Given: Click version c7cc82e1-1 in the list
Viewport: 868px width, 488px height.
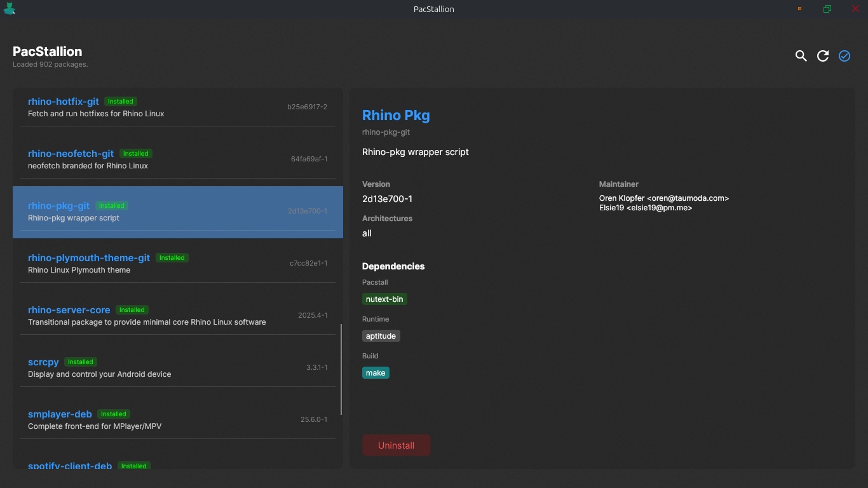Looking at the screenshot, I should pyautogui.click(x=309, y=263).
